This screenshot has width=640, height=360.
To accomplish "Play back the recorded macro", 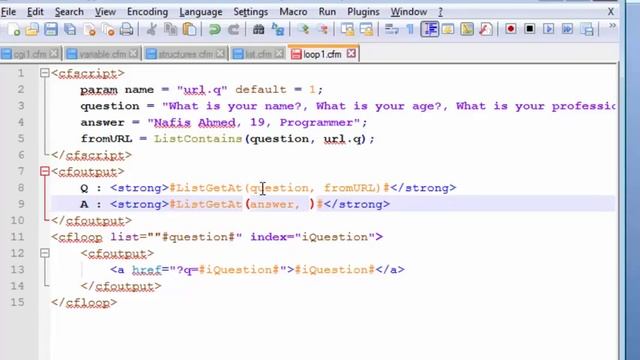I will 549,29.
